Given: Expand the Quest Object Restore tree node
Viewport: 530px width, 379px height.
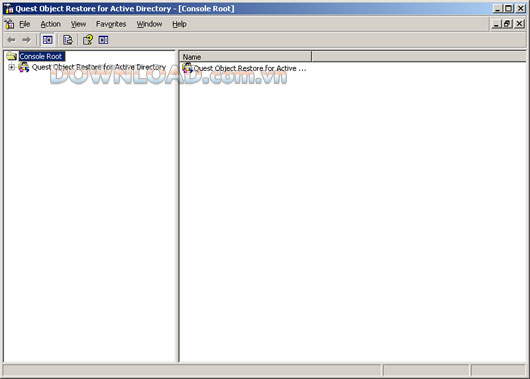Looking at the screenshot, I should [11, 67].
